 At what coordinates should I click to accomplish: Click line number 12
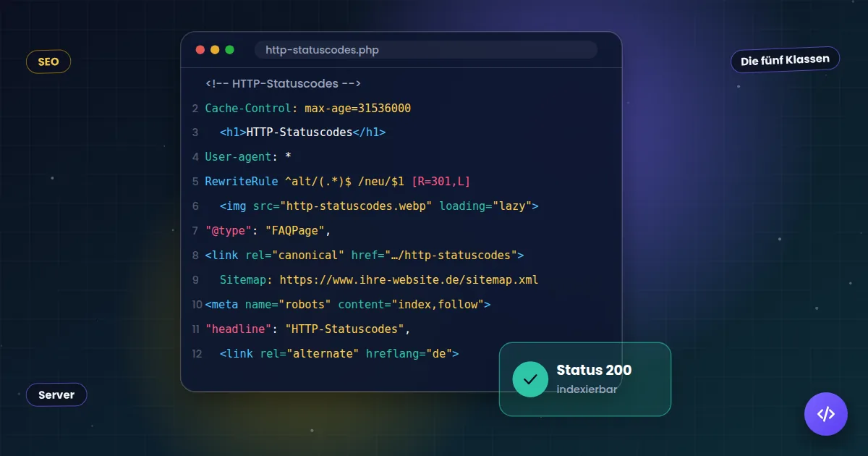(197, 353)
